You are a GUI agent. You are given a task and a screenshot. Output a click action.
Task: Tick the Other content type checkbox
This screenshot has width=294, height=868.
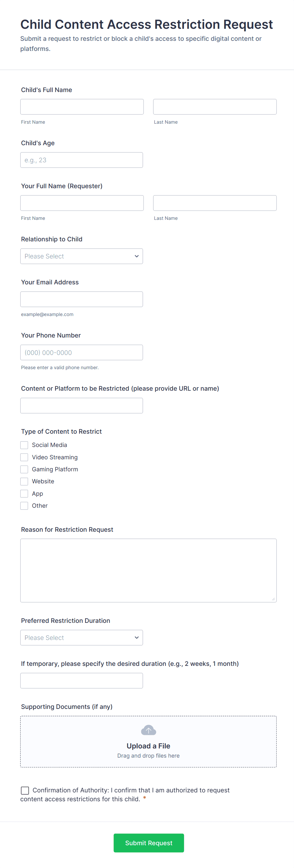pyautogui.click(x=24, y=506)
